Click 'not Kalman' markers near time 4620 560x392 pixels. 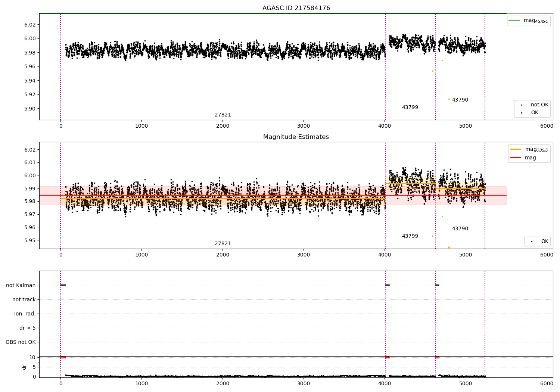click(437, 285)
